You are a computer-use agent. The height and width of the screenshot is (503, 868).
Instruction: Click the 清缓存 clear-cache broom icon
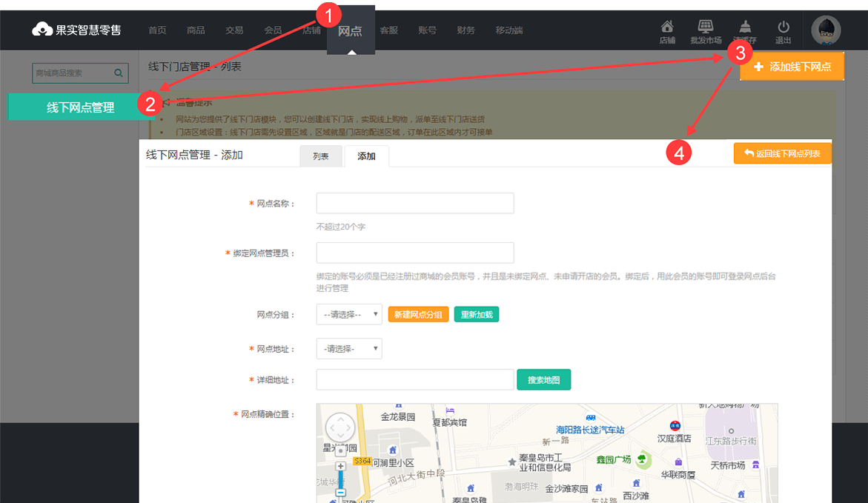coord(743,30)
